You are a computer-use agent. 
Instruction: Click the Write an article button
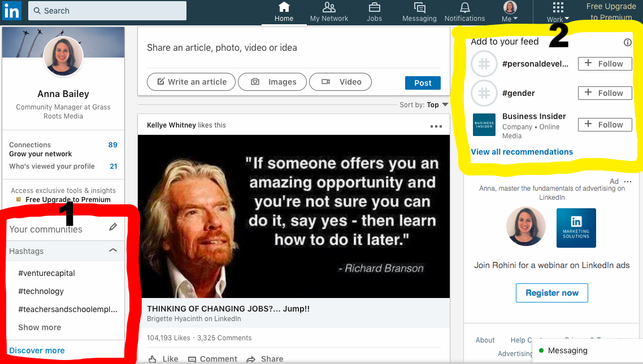coord(191,82)
